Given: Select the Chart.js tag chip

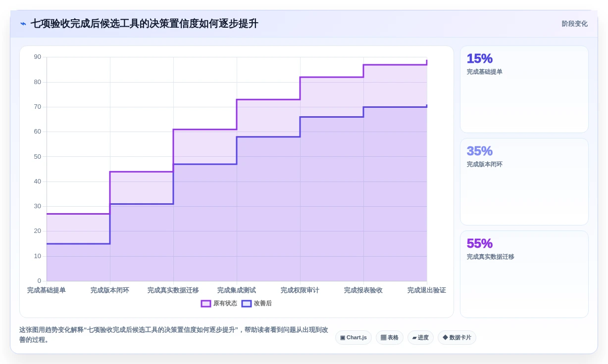Looking at the screenshot, I should [354, 338].
